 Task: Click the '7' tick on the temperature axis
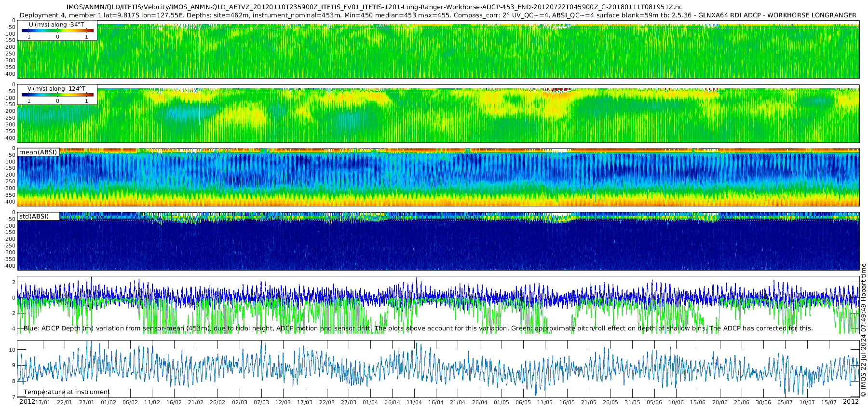click(x=14, y=397)
